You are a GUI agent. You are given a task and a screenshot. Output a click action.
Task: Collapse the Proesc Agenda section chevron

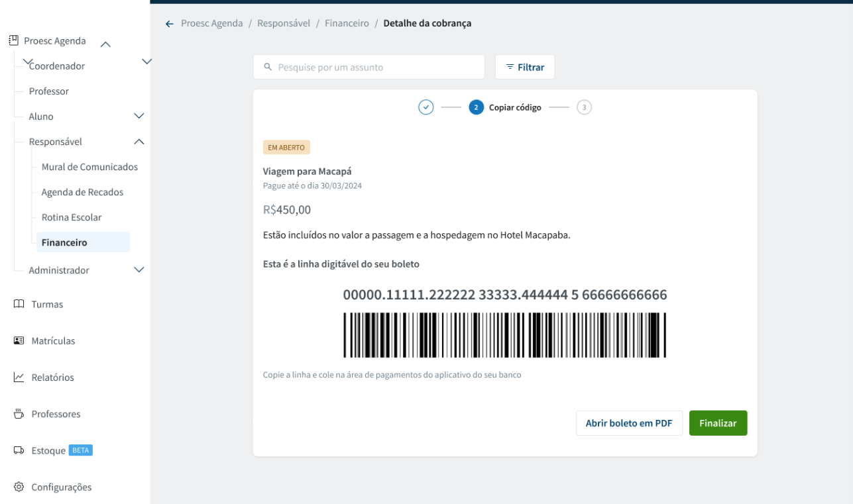click(105, 45)
